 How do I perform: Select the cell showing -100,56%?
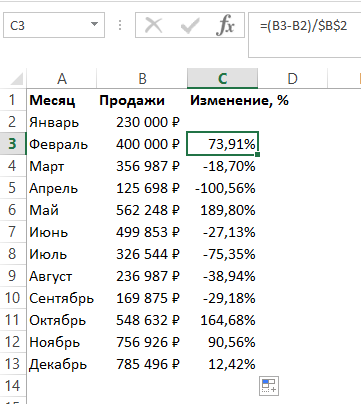pos(222,188)
